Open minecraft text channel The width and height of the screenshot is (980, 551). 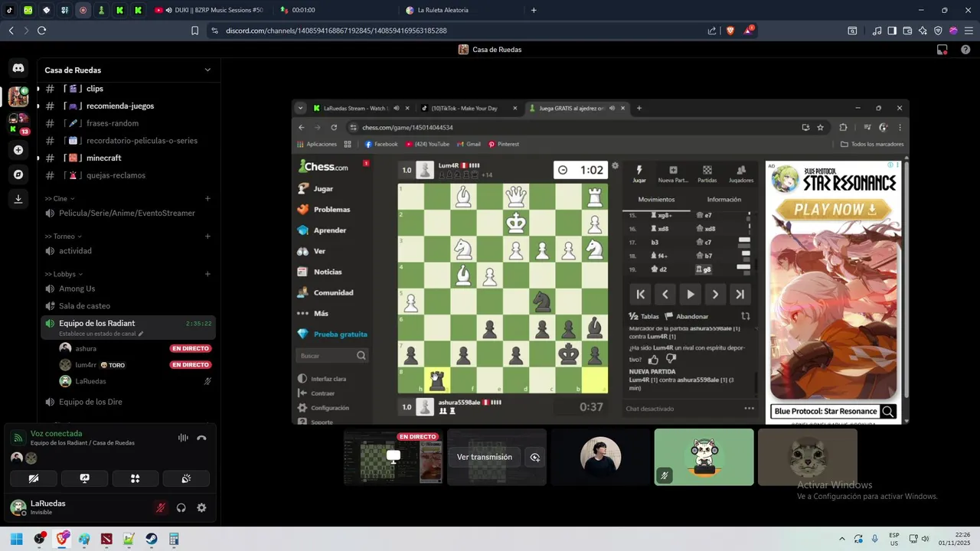coord(129,158)
